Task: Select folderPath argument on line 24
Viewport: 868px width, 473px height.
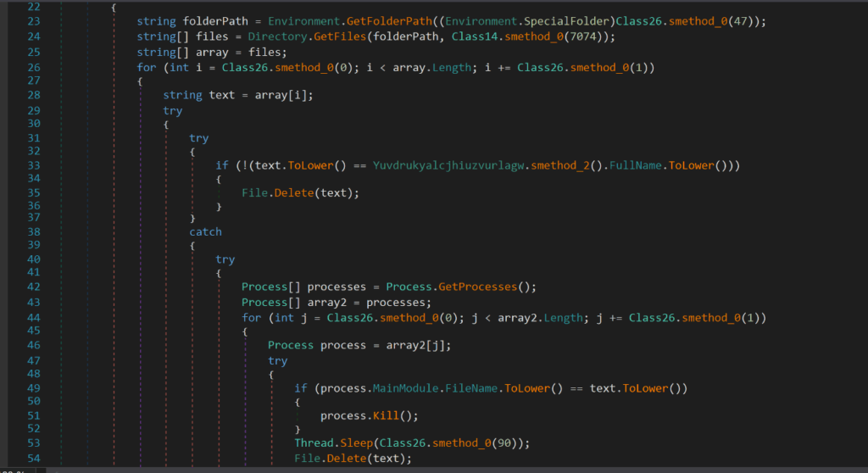Action: (406, 36)
